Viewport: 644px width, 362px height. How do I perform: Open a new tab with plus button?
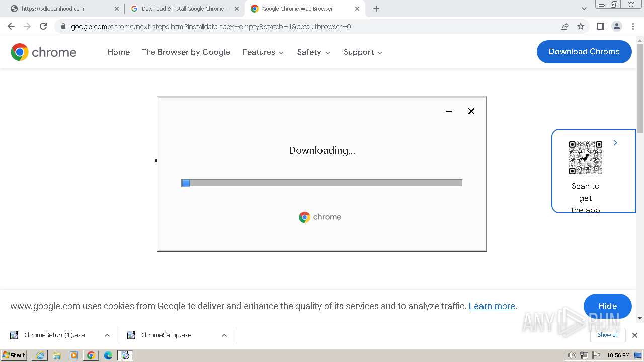[x=376, y=9]
